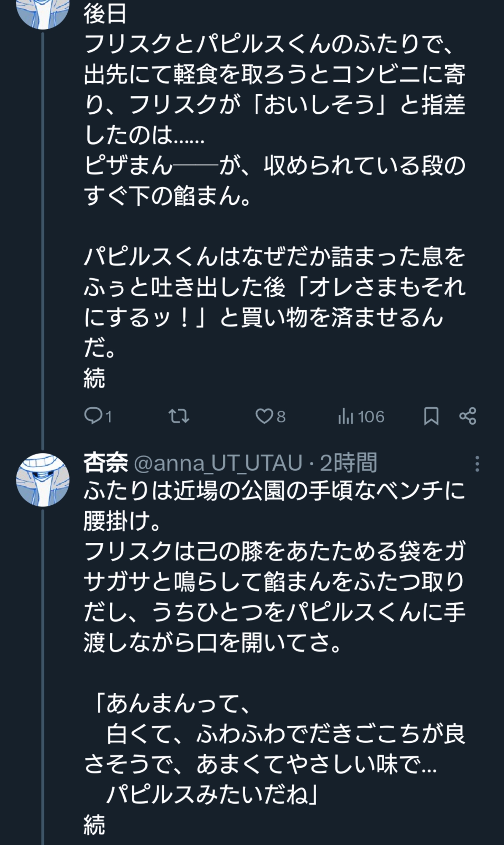
Task: Tap the line パピルスみたいだね」
Action: click(211, 795)
